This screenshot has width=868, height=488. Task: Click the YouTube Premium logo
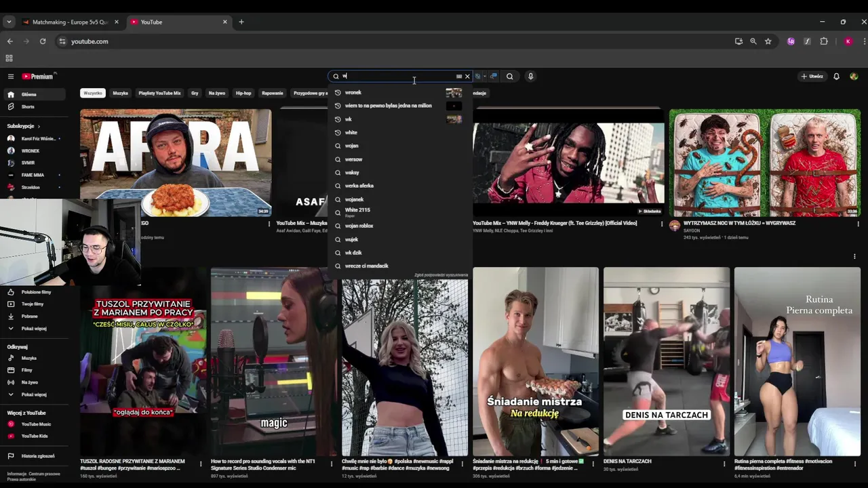pyautogui.click(x=37, y=77)
